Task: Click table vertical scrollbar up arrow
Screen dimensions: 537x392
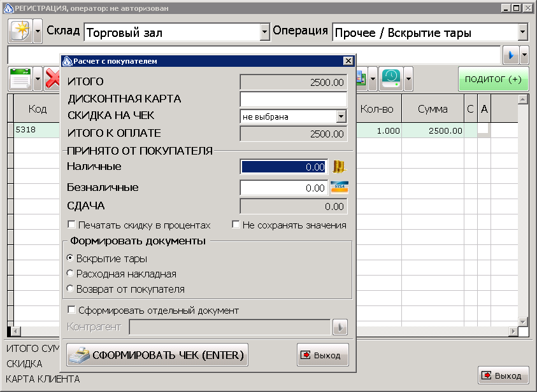Action: [522, 99]
